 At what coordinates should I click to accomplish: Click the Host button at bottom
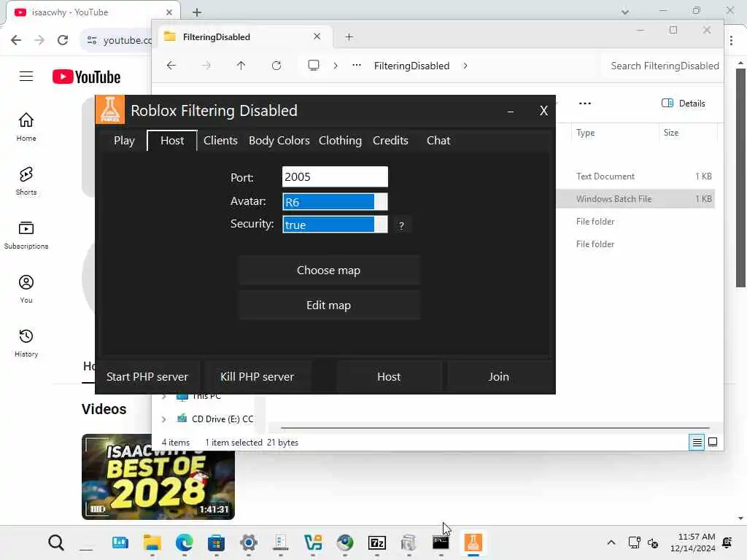[x=389, y=377]
